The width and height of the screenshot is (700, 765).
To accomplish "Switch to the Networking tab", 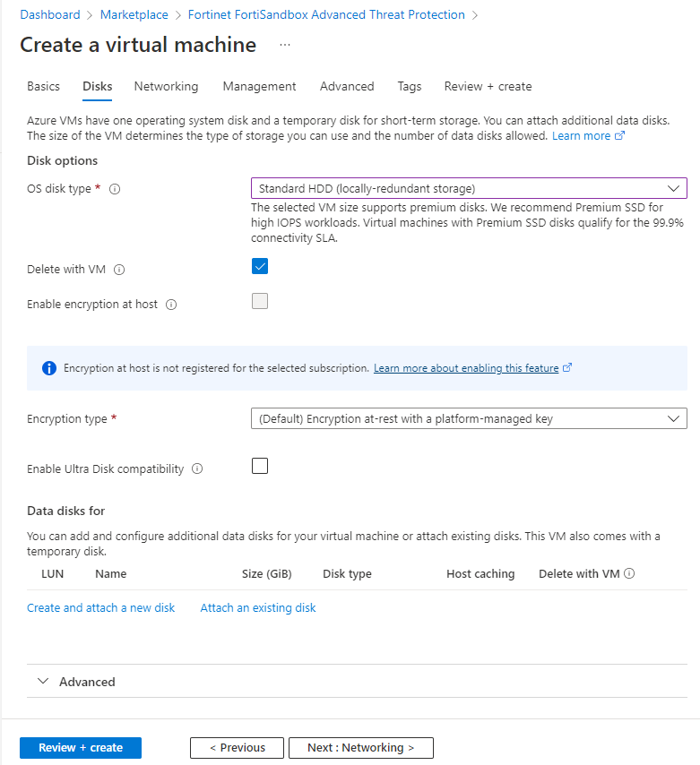I will click(x=166, y=87).
